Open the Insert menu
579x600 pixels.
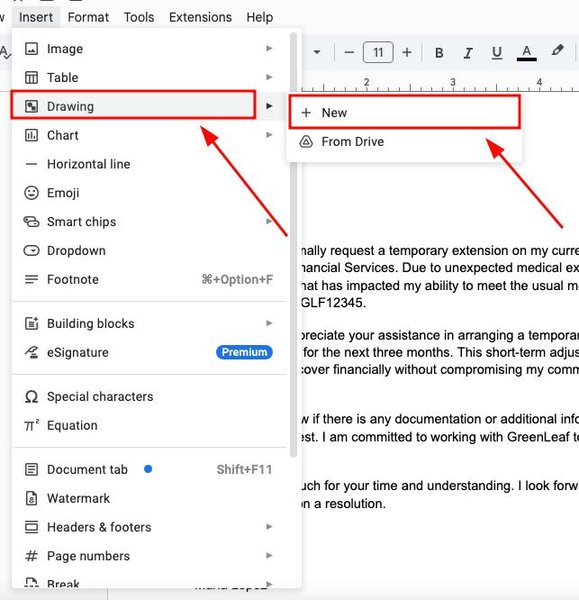click(x=36, y=17)
